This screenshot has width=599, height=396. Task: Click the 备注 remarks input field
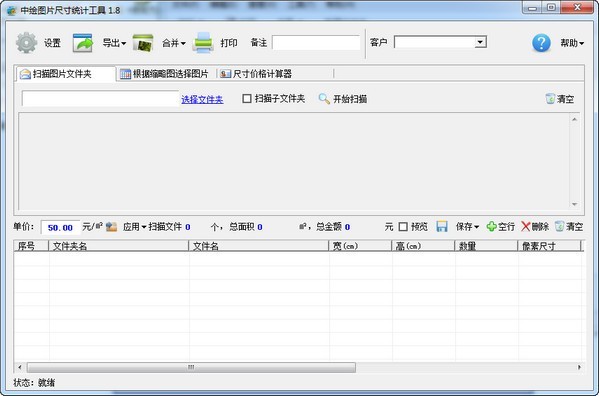click(316, 42)
